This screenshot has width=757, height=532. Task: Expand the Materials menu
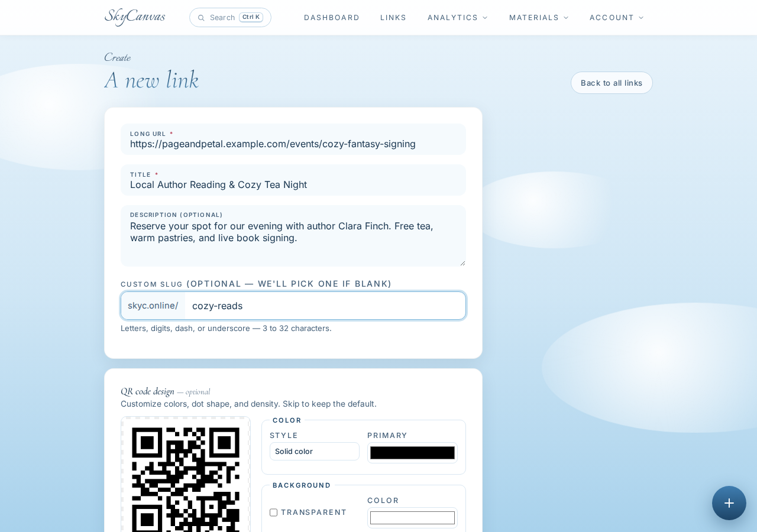click(539, 18)
